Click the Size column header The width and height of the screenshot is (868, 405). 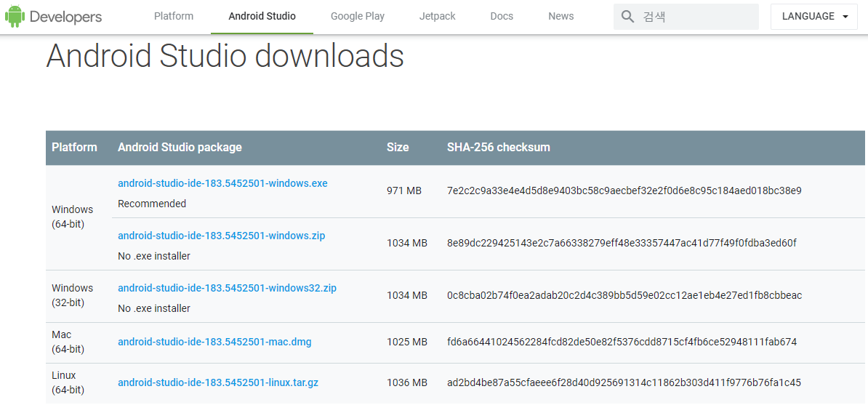[x=398, y=148]
